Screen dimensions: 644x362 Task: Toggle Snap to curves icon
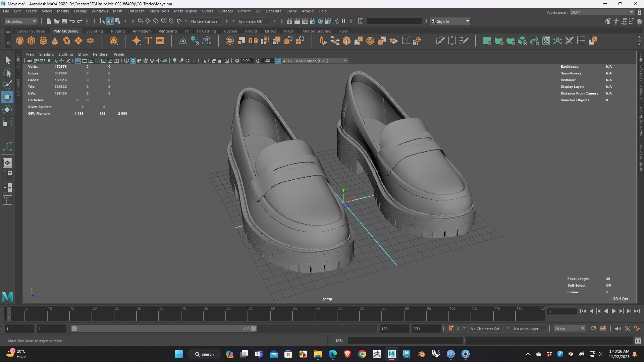tap(148, 21)
